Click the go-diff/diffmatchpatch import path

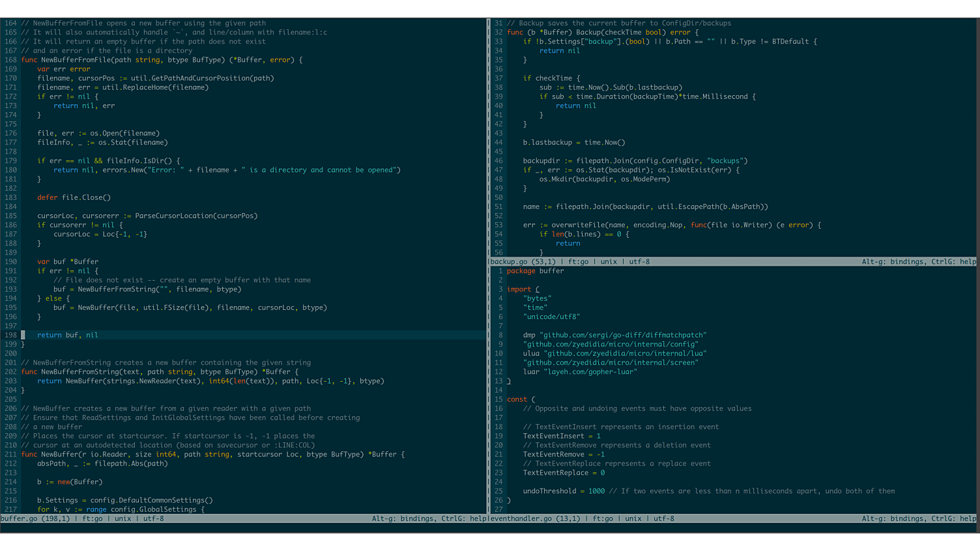point(622,335)
